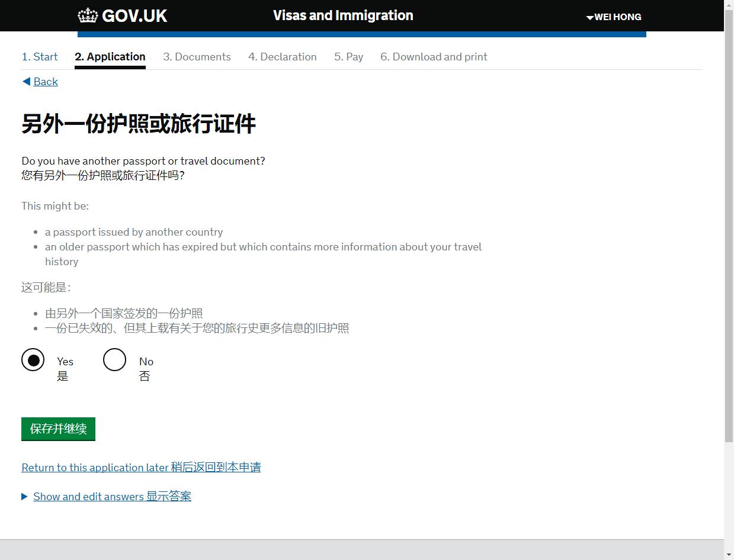Go to the 1. Start step
This screenshot has height=560, width=734.
[x=40, y=57]
